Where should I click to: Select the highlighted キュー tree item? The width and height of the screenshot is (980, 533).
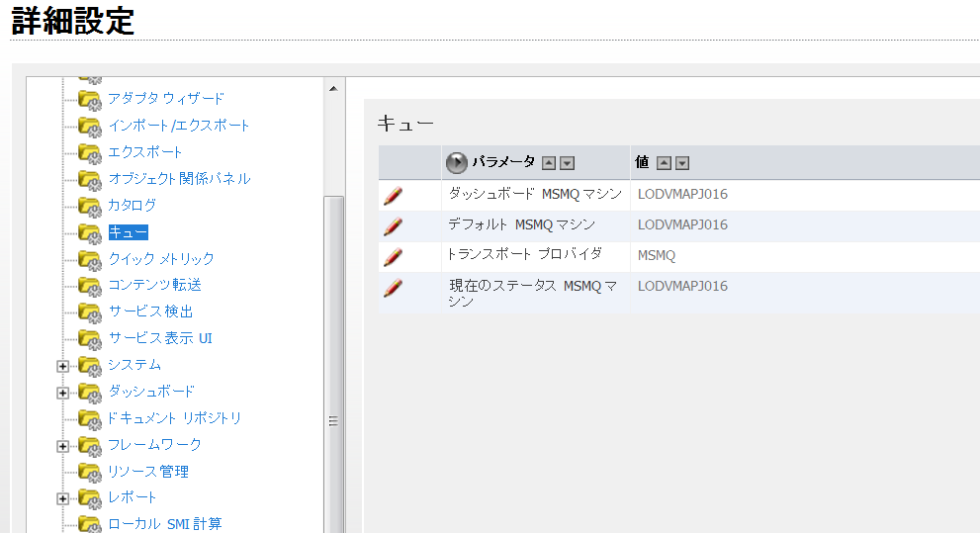click(x=129, y=232)
